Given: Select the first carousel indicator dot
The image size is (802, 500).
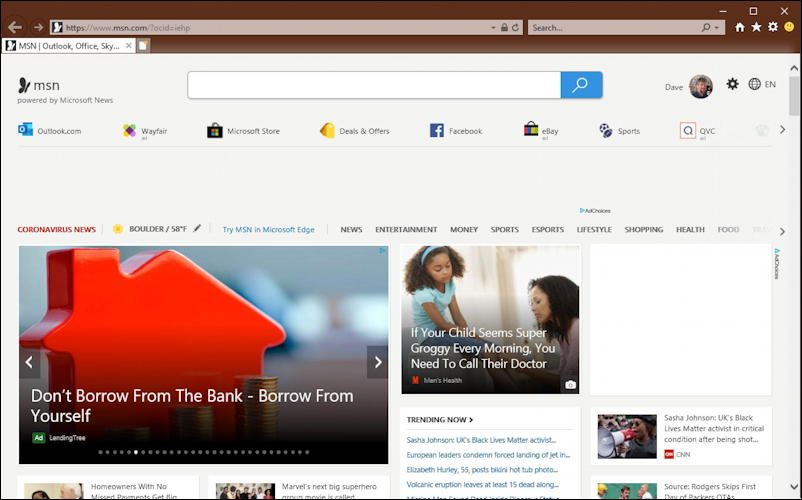Looking at the screenshot, I should 100,452.
